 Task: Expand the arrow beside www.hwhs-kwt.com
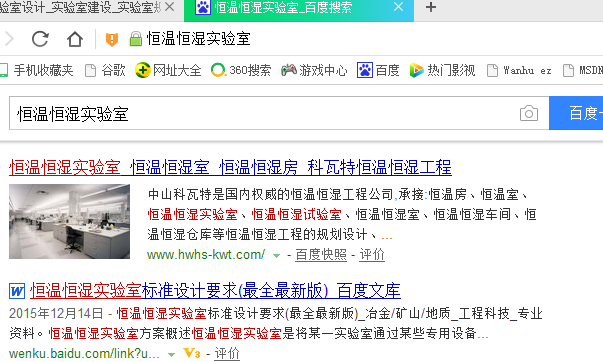[276, 255]
